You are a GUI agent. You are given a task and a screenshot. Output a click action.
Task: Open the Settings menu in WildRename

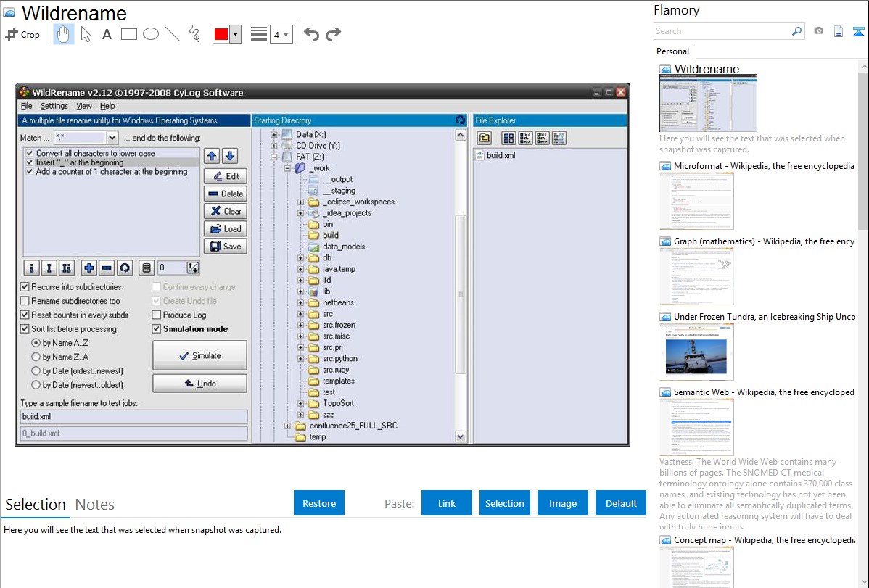click(x=54, y=106)
